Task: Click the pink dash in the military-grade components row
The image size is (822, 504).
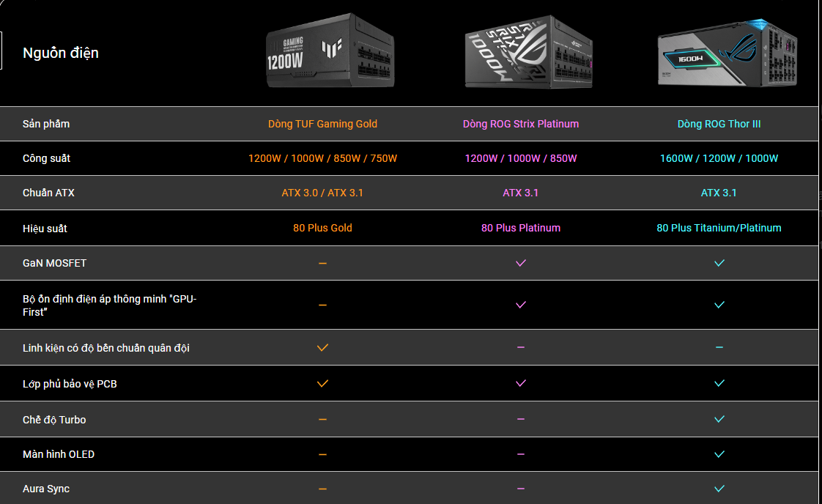Action: tap(521, 347)
